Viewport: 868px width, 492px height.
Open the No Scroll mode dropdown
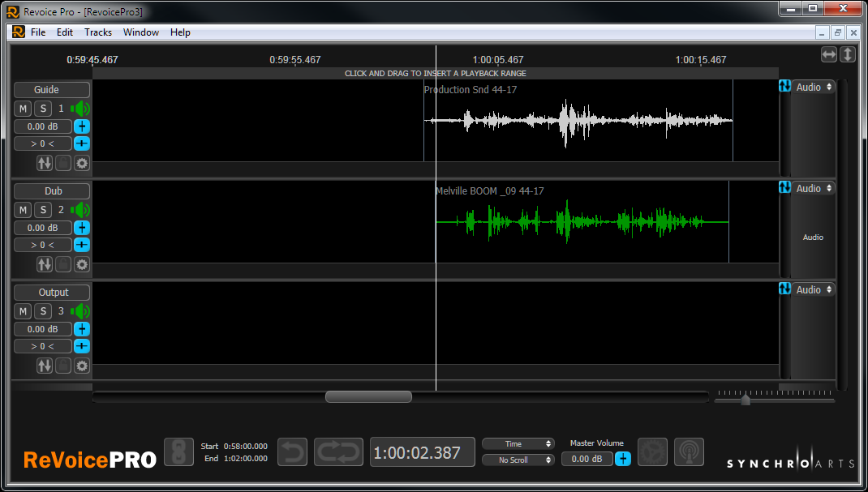click(x=518, y=460)
